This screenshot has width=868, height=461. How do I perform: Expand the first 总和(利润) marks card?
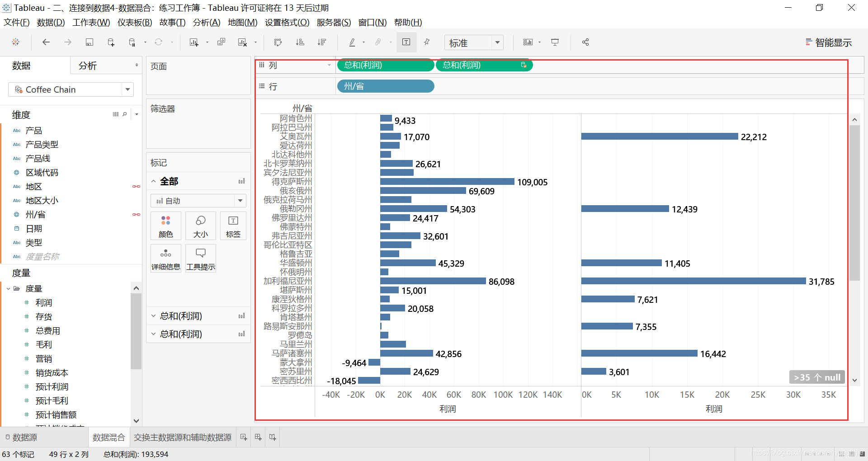coord(153,316)
